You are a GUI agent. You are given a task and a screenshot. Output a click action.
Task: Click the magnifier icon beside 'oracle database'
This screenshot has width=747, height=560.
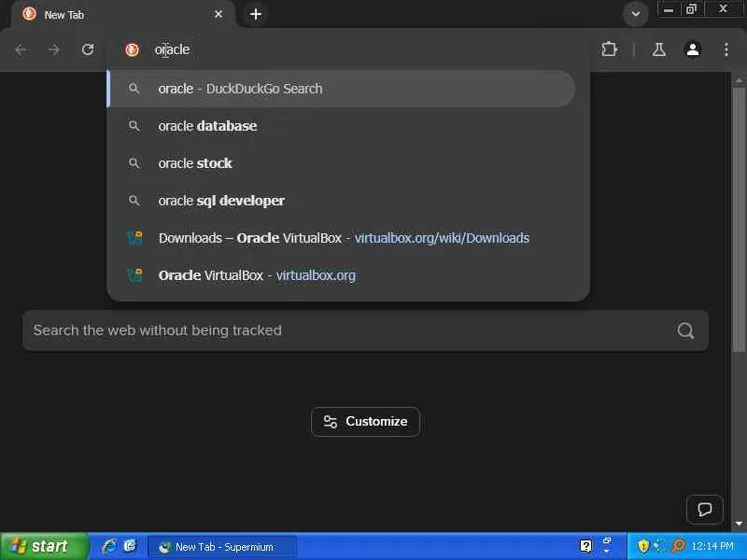pyautogui.click(x=134, y=126)
